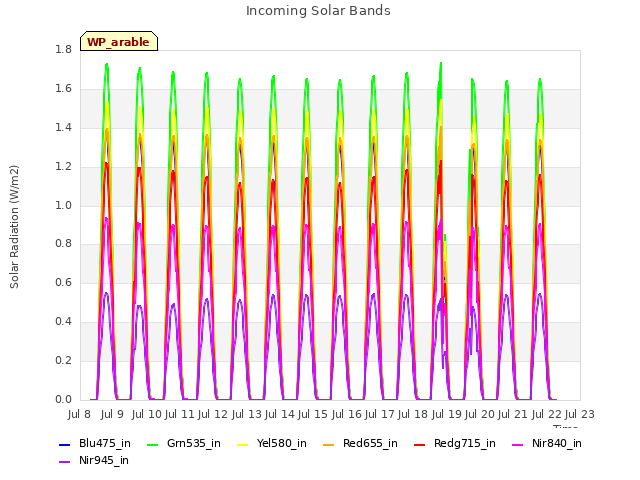Click the Jul 18 x-axis tick label
This screenshot has width=640, height=480.
tap(413, 414)
